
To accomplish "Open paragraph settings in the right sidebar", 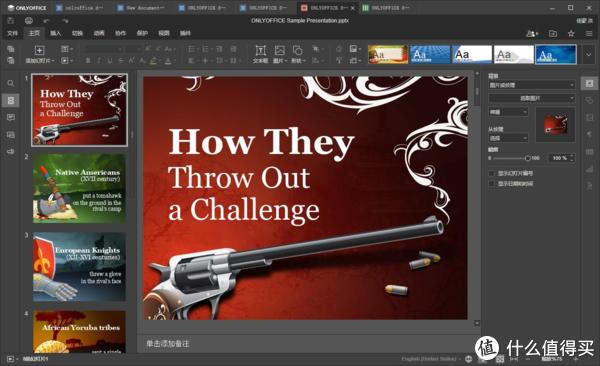I will [x=589, y=134].
